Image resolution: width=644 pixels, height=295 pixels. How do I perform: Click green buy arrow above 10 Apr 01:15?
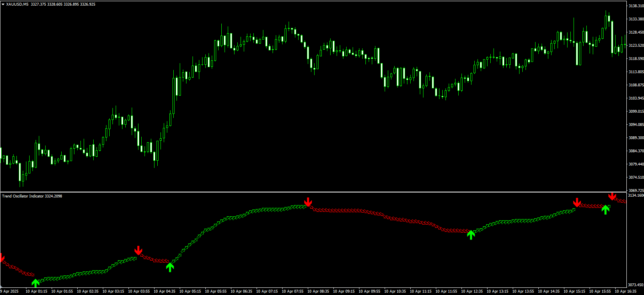35,283
